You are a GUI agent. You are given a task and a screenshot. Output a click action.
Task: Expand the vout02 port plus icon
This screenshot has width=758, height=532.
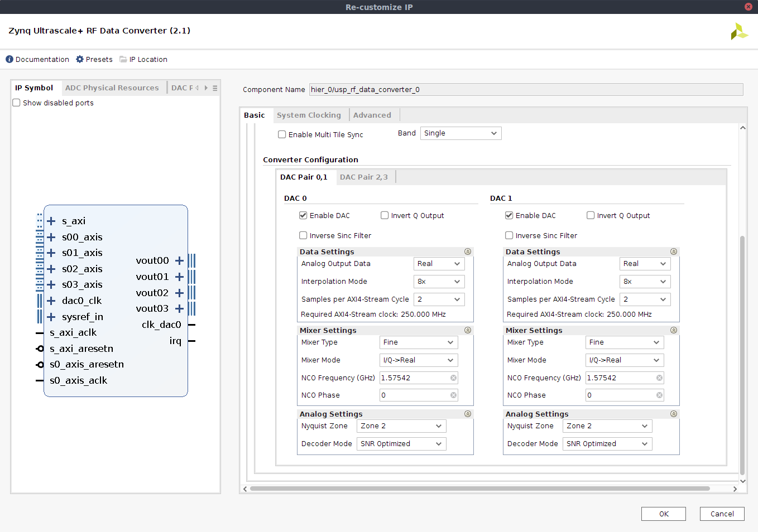(179, 293)
